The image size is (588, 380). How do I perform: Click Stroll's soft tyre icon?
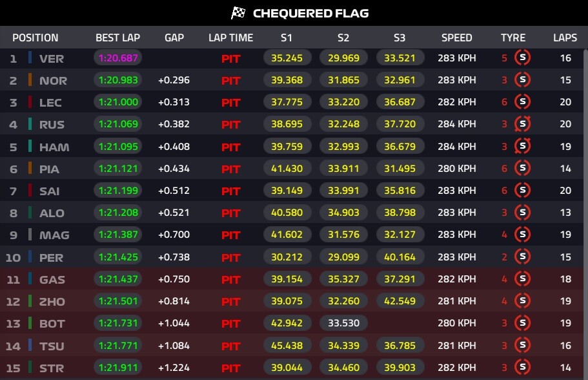522,368
